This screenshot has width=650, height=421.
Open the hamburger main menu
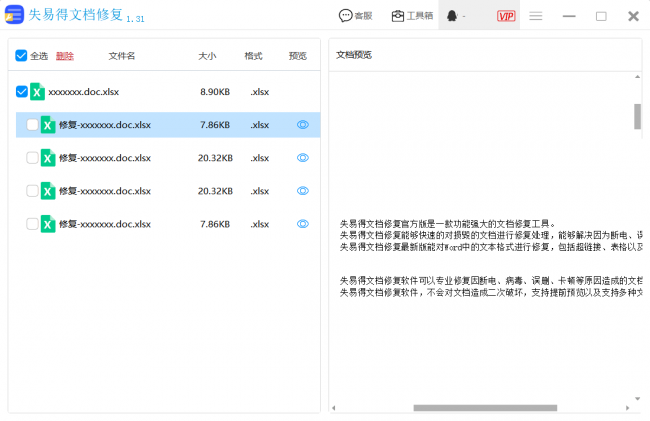(536, 16)
